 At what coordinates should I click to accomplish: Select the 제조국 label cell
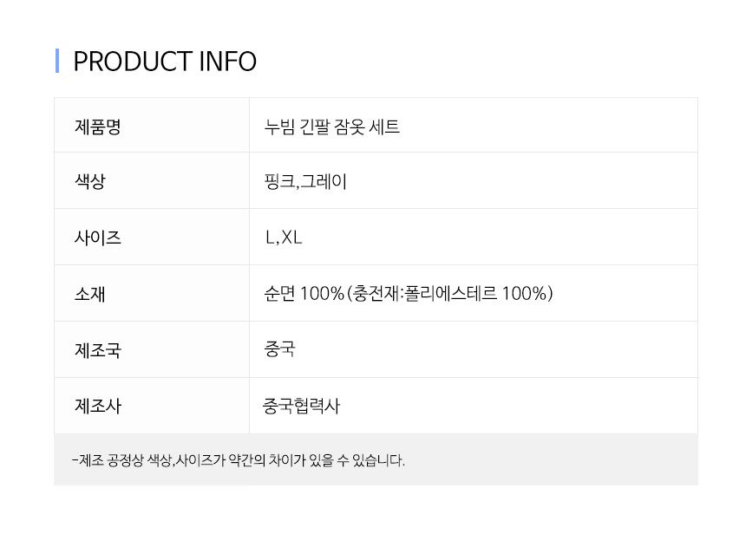[x=152, y=349]
